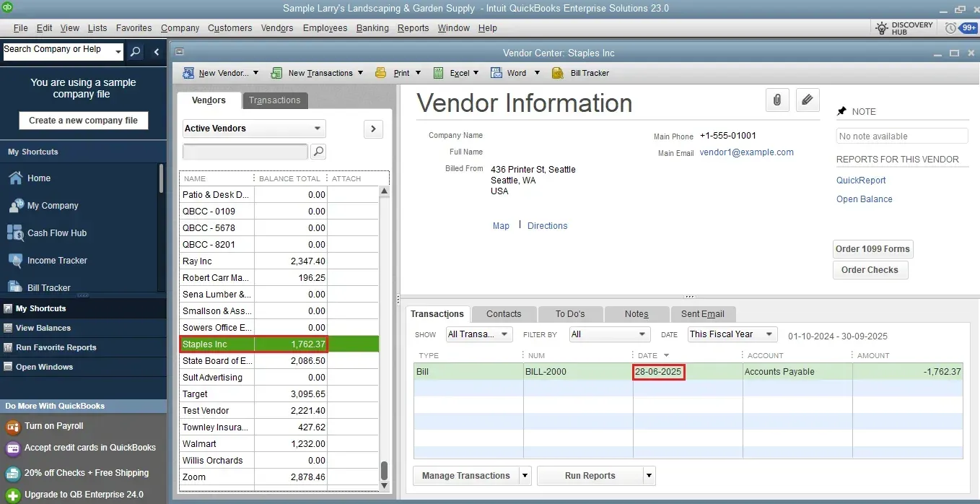Open the Show All Transactions dropdown
Image resolution: width=980 pixels, height=504 pixels.
coord(478,334)
